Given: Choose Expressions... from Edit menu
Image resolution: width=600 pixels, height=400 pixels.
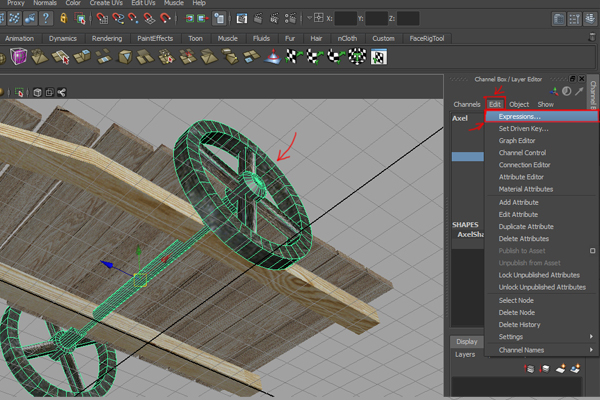Looking at the screenshot, I should (541, 116).
